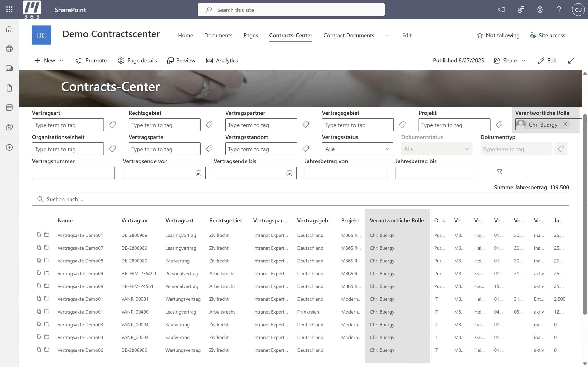Switch to the Documents navigation item
This screenshot has width=588, height=367.
click(x=218, y=35)
